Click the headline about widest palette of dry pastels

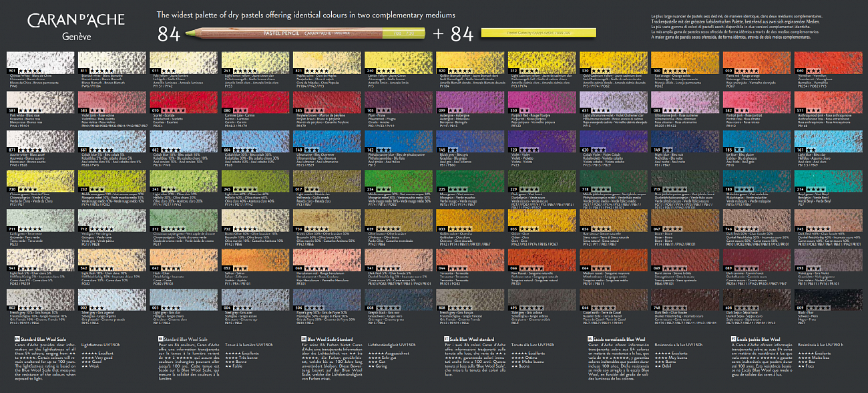point(306,14)
